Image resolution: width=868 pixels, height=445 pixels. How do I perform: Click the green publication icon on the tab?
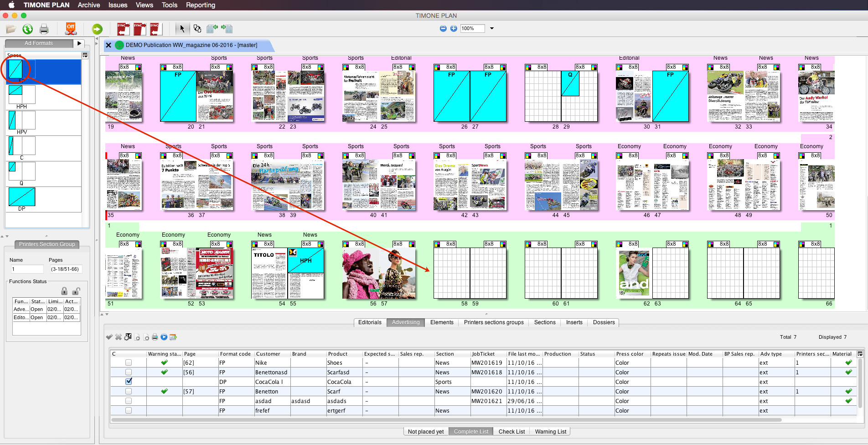[x=119, y=45]
